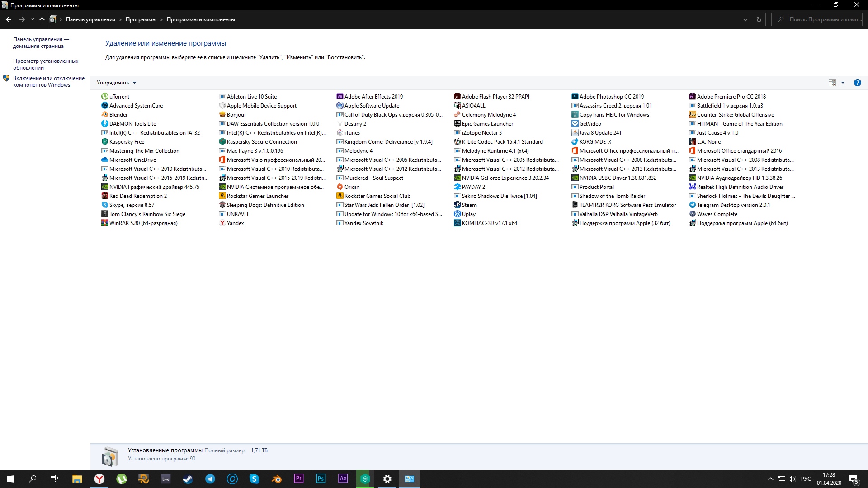Image resolution: width=868 pixels, height=488 pixels.
Task: Click the Rockstar Games Launcher icon
Action: click(222, 196)
